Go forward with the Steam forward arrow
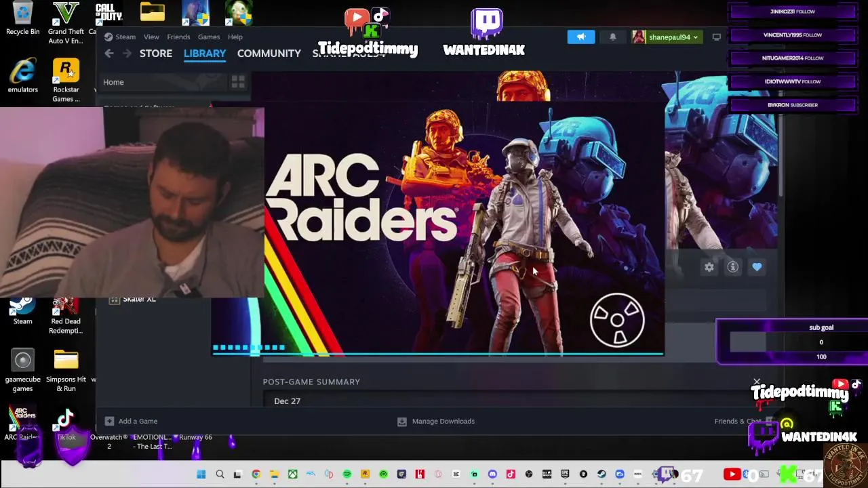The width and height of the screenshot is (868, 488). click(x=127, y=53)
